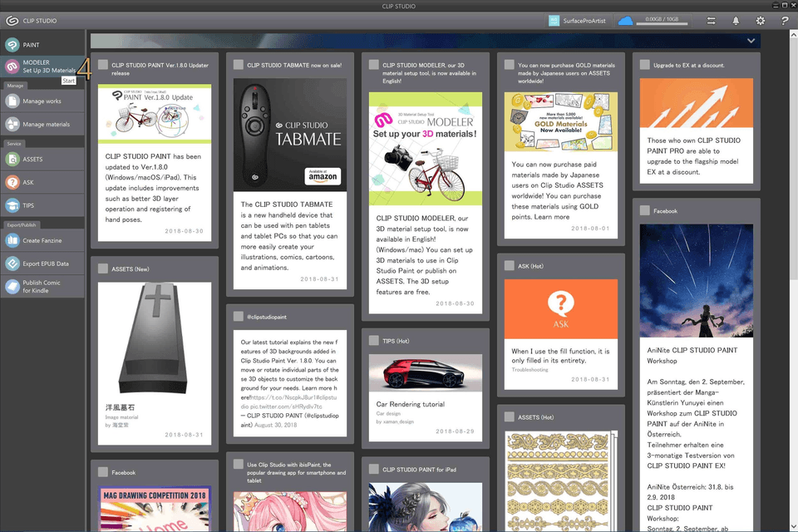Open GOLD Materials Now Available image
The width and height of the screenshot is (798, 532).
tap(561, 122)
